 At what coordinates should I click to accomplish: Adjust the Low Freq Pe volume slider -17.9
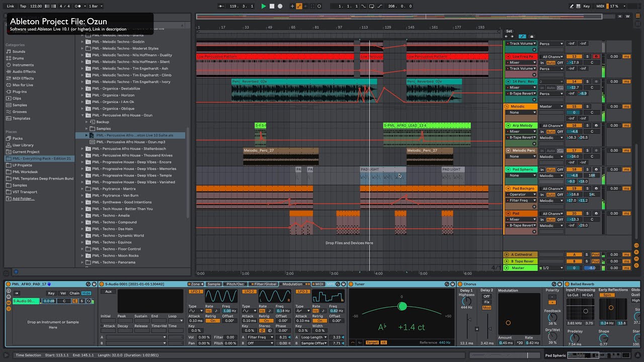[574, 63]
